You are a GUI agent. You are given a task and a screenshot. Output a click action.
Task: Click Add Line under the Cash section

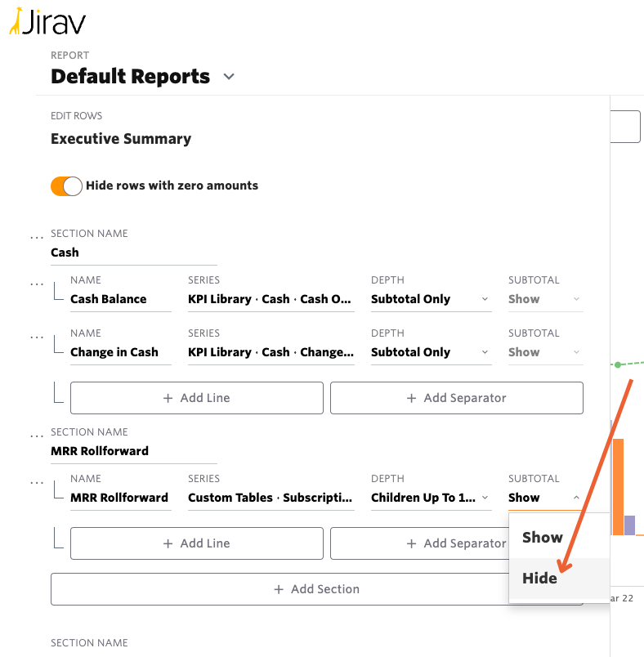[196, 398]
